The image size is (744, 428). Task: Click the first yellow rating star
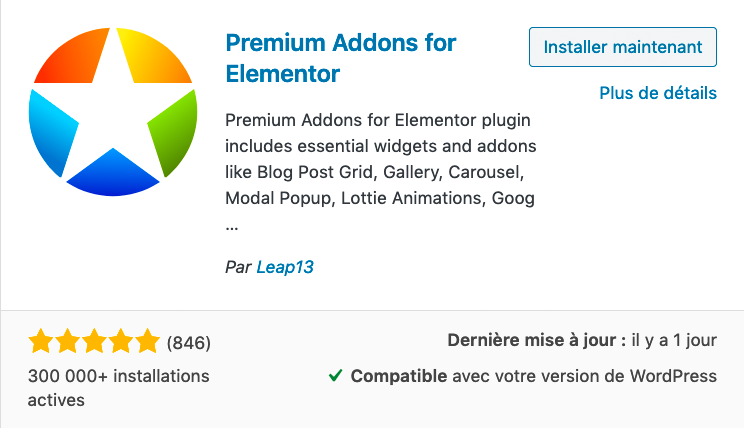[x=41, y=342]
